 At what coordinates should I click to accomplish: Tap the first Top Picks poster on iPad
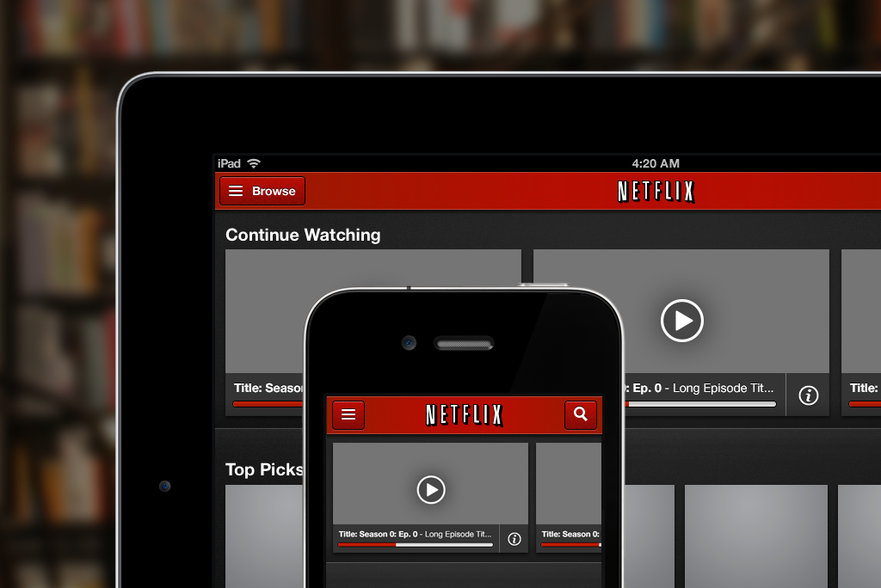264,536
